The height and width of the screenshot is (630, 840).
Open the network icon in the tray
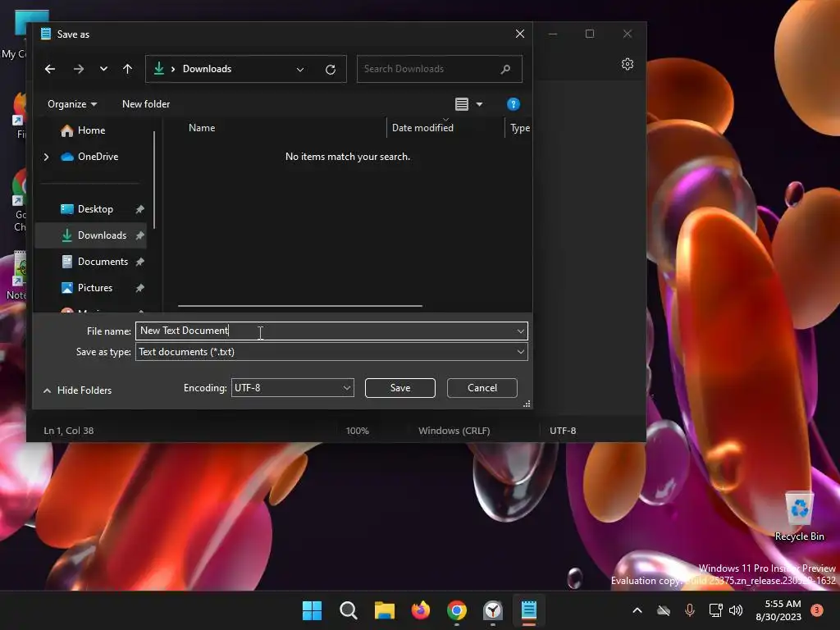point(715,610)
